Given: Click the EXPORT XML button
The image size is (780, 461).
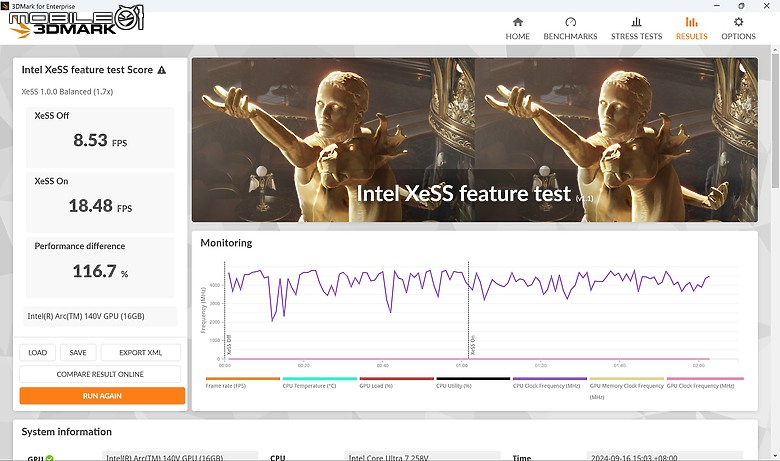Looking at the screenshot, I should tap(141, 353).
